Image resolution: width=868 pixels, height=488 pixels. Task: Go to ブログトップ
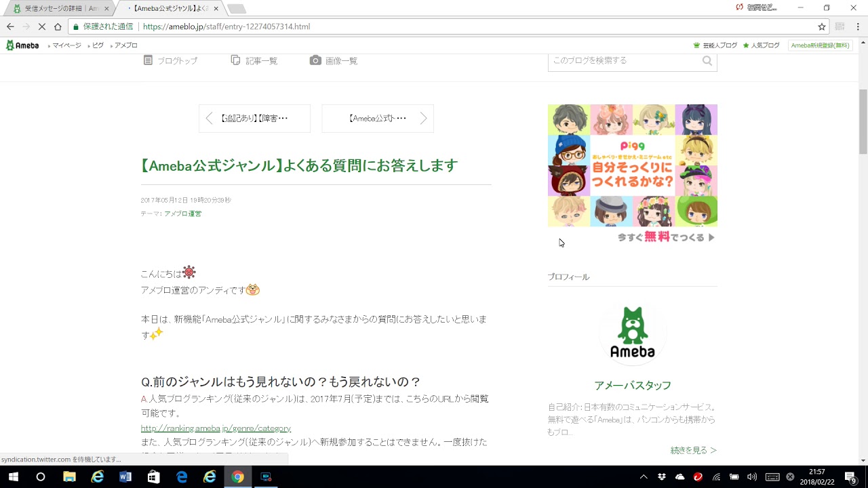pos(170,60)
